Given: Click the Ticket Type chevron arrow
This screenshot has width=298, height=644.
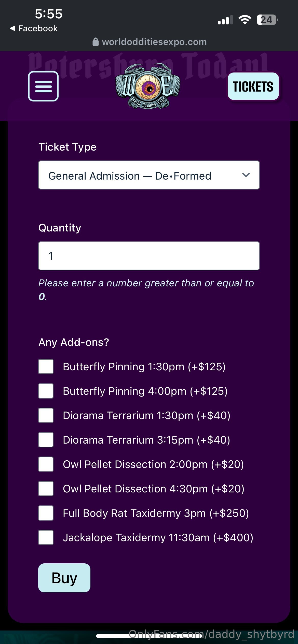Looking at the screenshot, I should pyautogui.click(x=246, y=175).
